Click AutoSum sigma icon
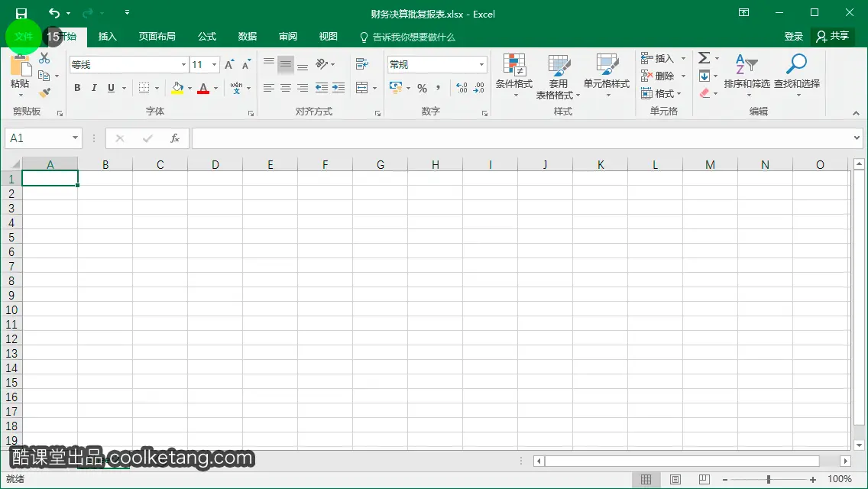The image size is (868, 489). point(704,57)
